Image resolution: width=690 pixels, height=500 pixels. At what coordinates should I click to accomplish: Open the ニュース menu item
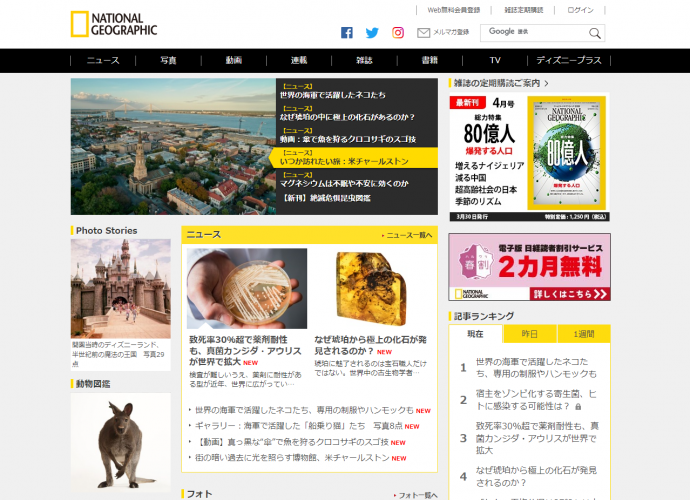(x=103, y=60)
